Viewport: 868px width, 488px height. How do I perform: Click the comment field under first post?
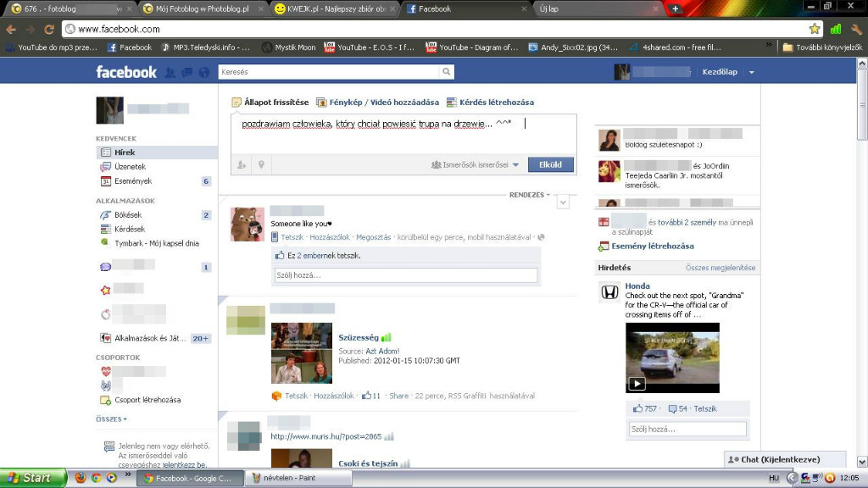tap(406, 275)
